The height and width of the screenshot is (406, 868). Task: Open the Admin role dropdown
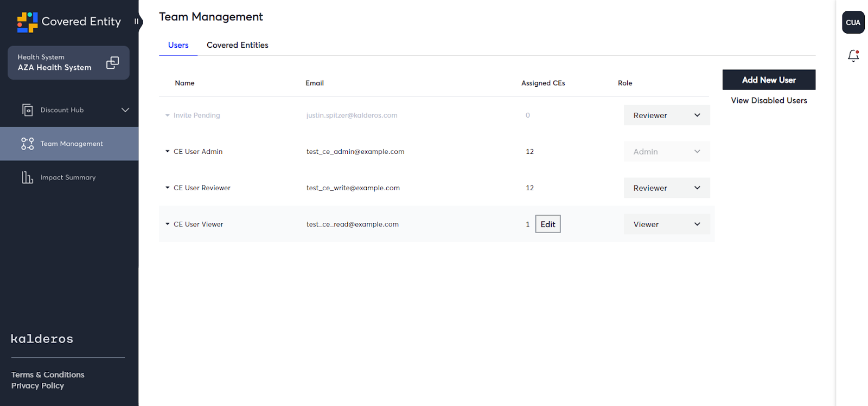pyautogui.click(x=667, y=152)
